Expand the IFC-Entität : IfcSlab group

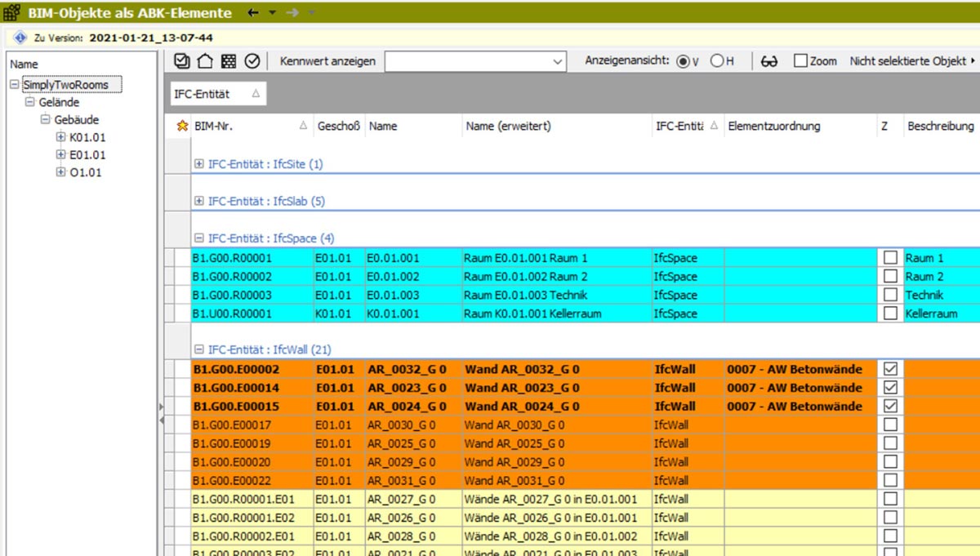coord(199,201)
